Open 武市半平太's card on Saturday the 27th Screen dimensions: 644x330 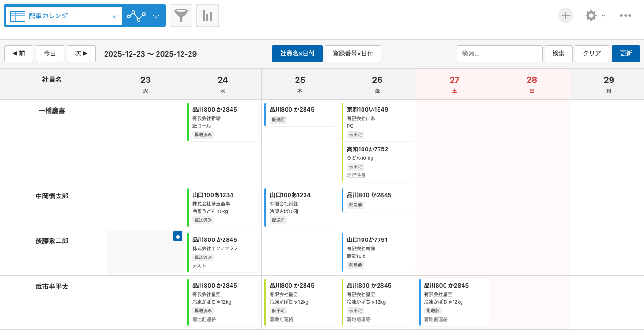[455, 302]
